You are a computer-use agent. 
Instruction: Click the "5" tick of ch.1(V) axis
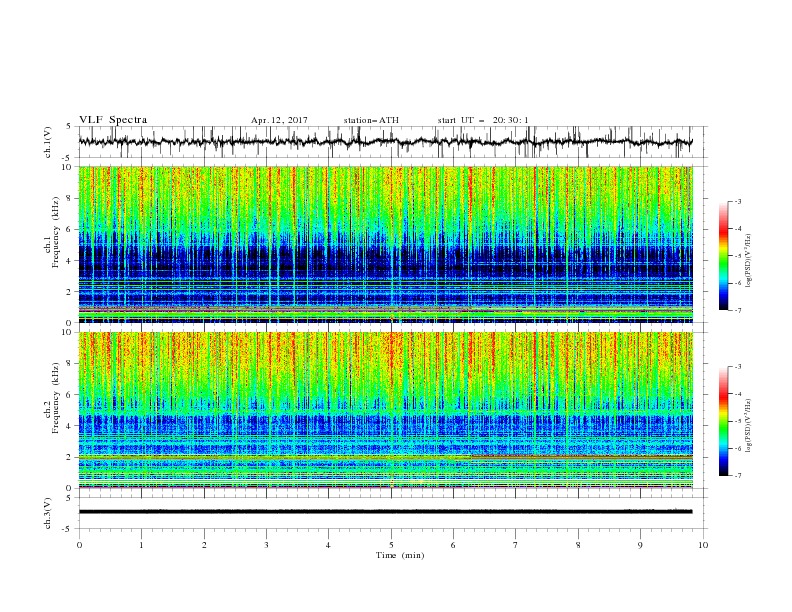(71, 126)
